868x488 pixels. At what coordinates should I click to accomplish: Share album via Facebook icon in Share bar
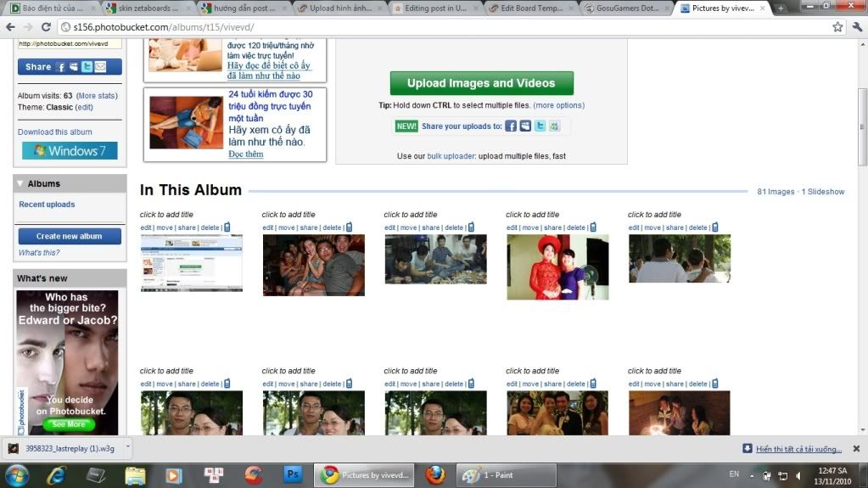pos(62,67)
